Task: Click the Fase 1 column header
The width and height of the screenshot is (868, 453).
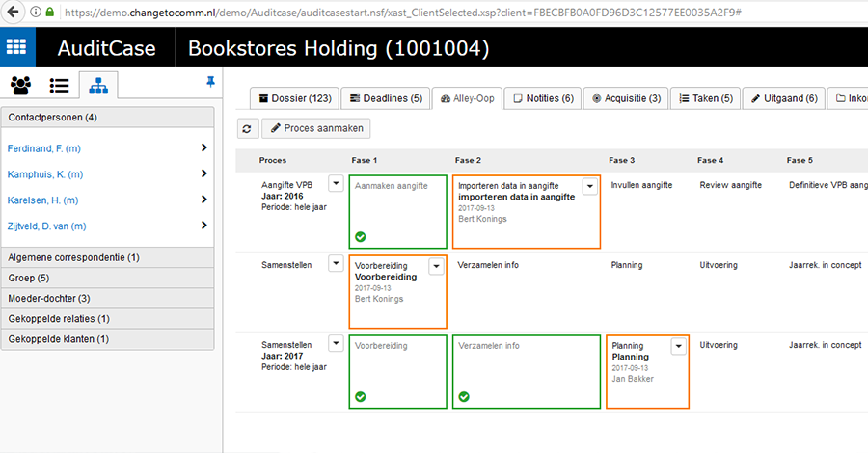Action: click(x=365, y=160)
